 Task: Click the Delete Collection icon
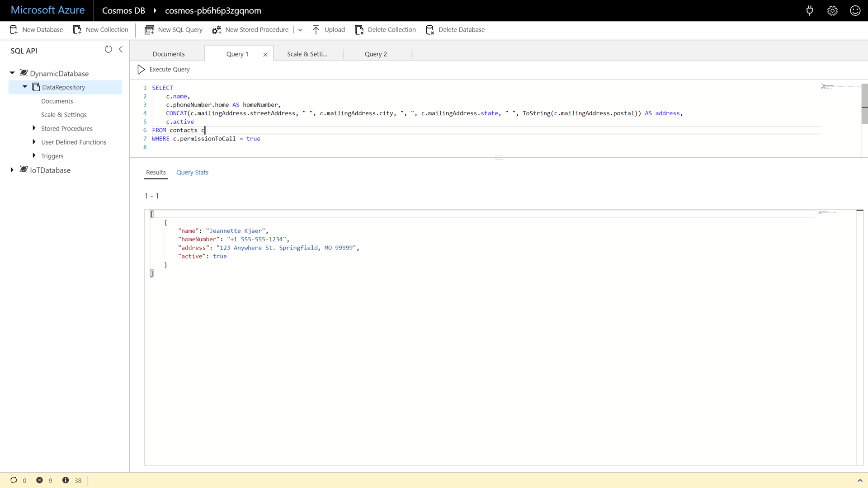(359, 30)
